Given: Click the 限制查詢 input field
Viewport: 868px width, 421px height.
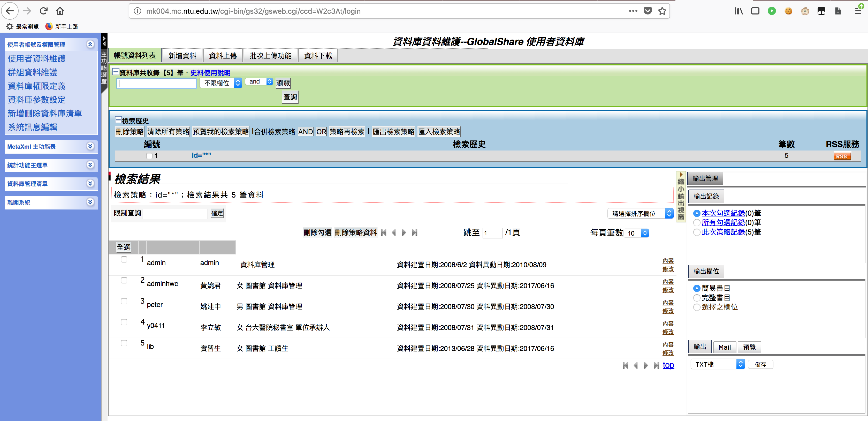Looking at the screenshot, I should tap(175, 214).
